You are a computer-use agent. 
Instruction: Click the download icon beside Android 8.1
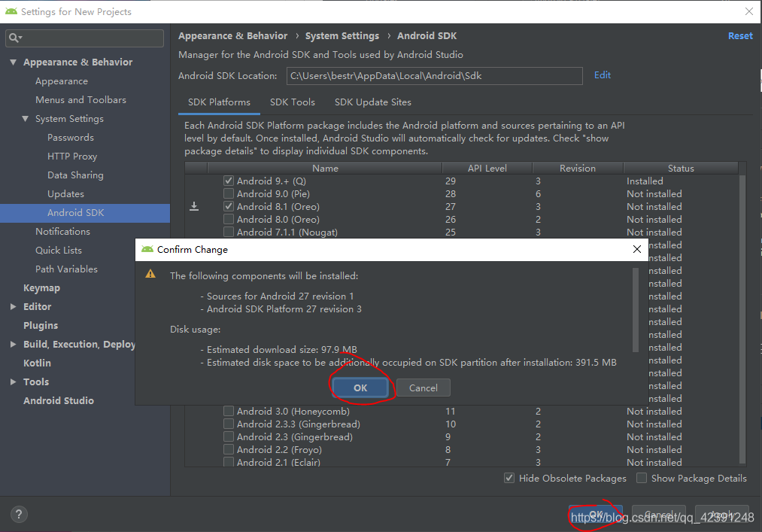[196, 206]
